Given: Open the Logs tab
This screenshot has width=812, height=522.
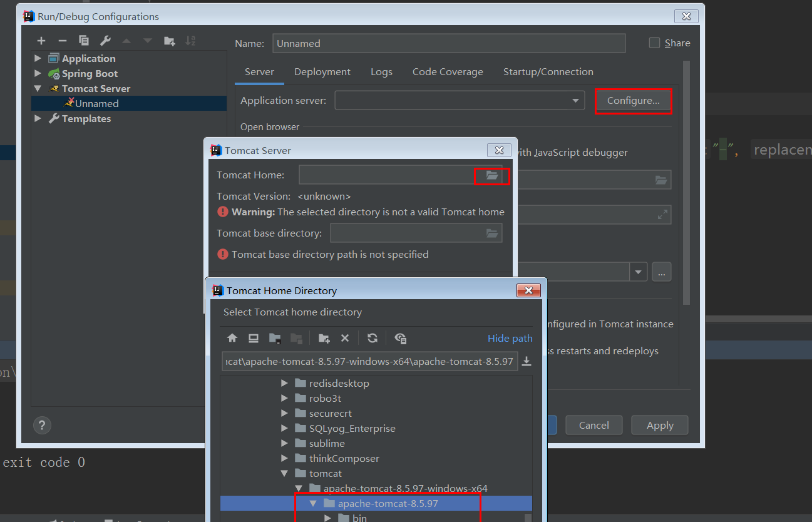Looking at the screenshot, I should [x=381, y=72].
